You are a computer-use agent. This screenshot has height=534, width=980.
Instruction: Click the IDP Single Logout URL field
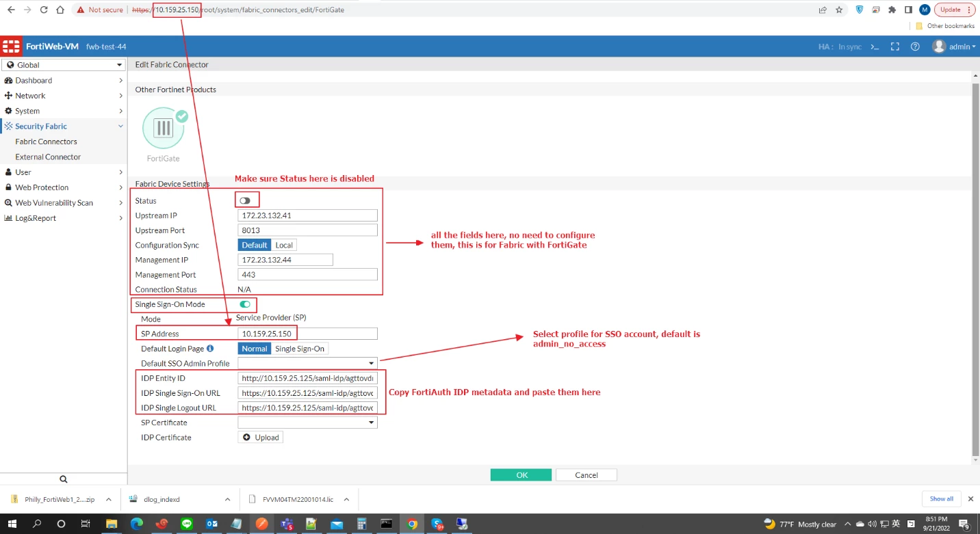307,408
